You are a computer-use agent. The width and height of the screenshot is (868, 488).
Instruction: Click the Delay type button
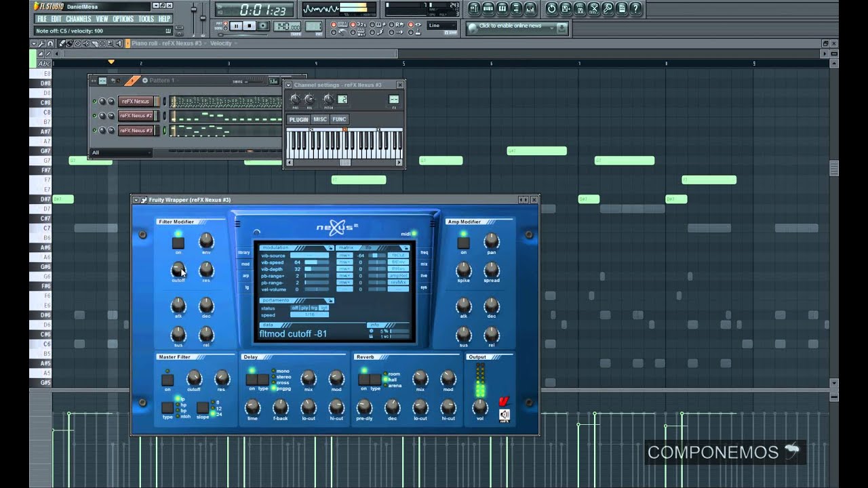263,380
